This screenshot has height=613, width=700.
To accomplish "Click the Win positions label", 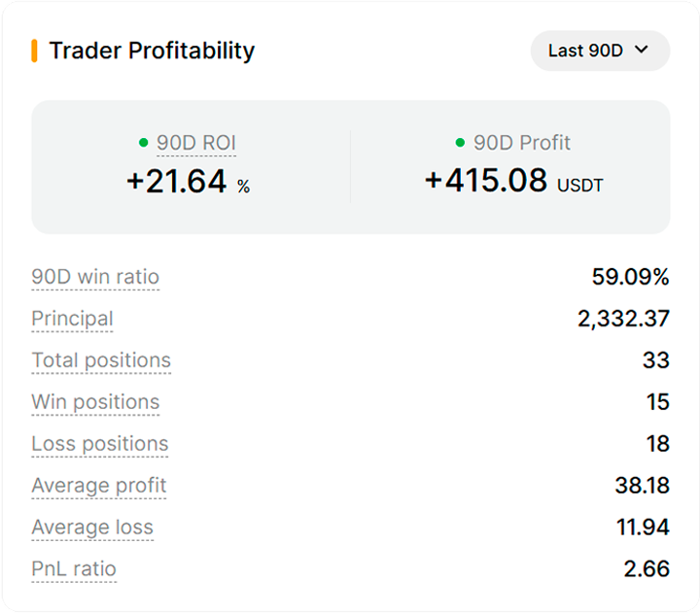I will point(95,402).
